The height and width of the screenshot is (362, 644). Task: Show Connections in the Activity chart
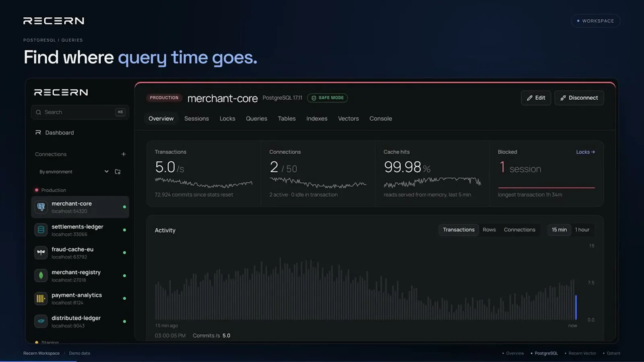click(x=520, y=230)
